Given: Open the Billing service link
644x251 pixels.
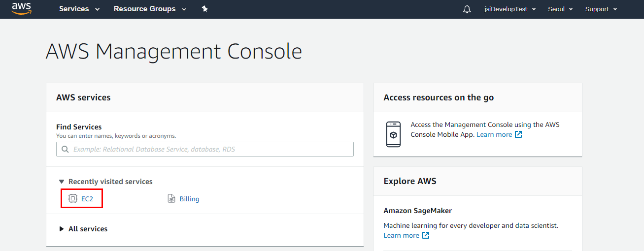Looking at the screenshot, I should (189, 199).
